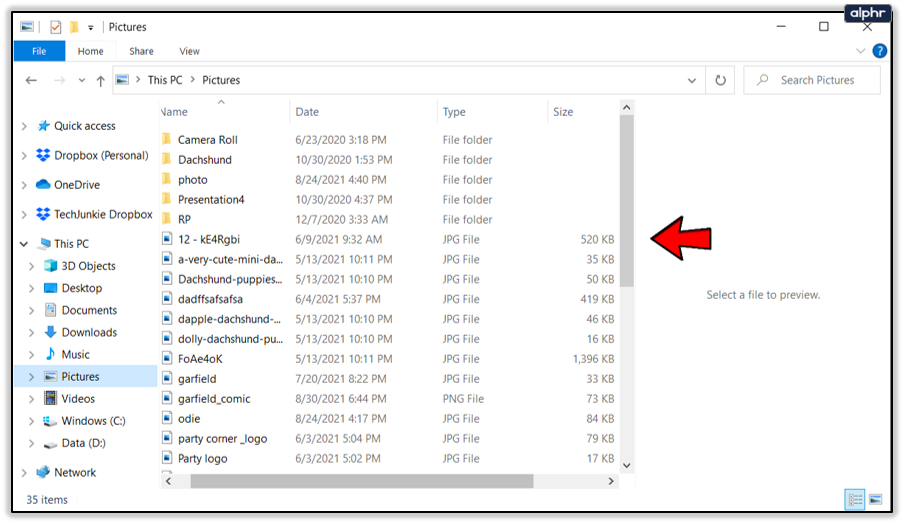904x524 pixels.
Task: Click Pictures in the address bar
Action: tap(221, 80)
